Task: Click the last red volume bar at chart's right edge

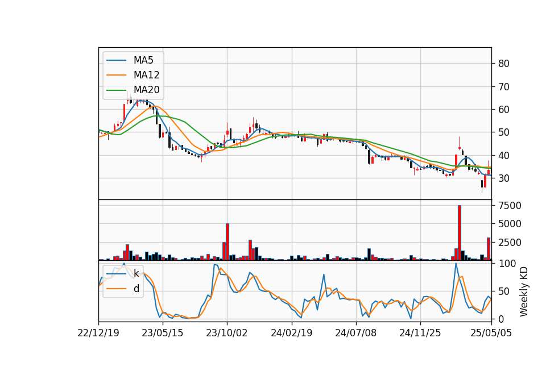Action: pos(489,249)
